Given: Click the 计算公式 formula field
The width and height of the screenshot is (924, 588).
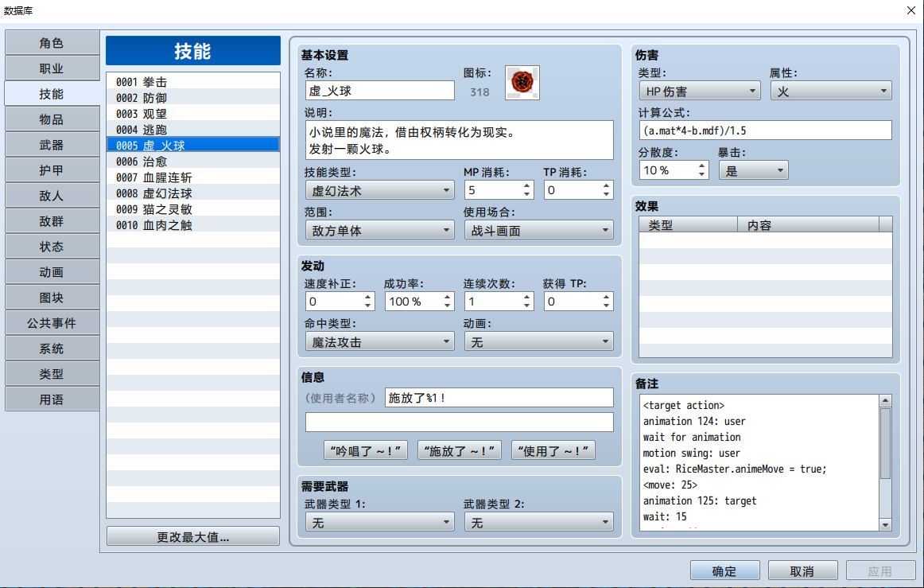Looking at the screenshot, I should pos(766,130).
